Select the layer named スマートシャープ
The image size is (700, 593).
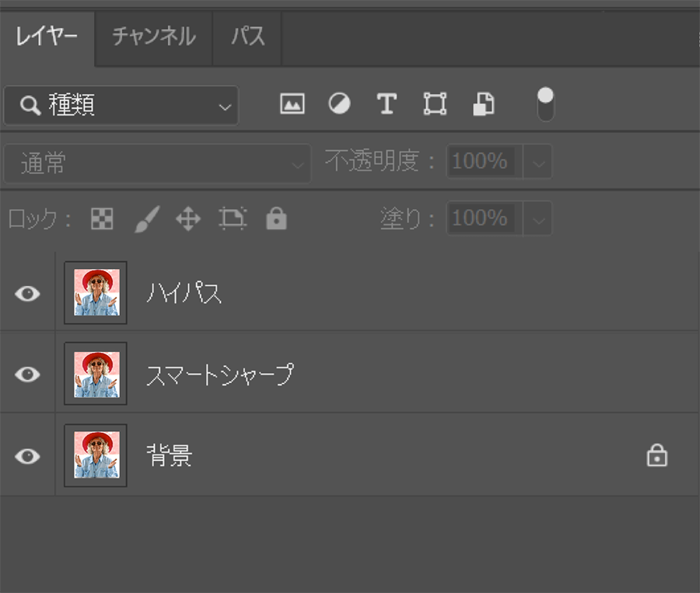click(220, 375)
